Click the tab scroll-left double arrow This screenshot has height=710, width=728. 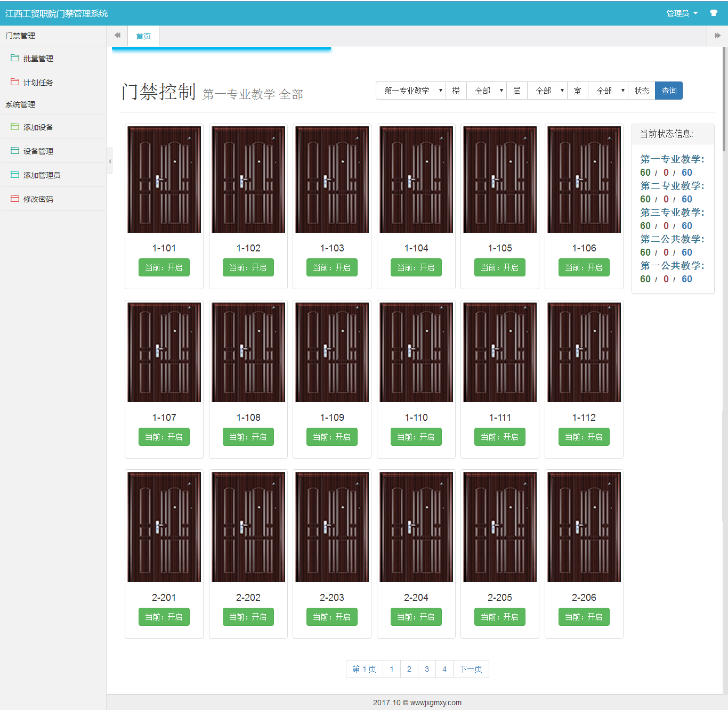click(x=117, y=36)
